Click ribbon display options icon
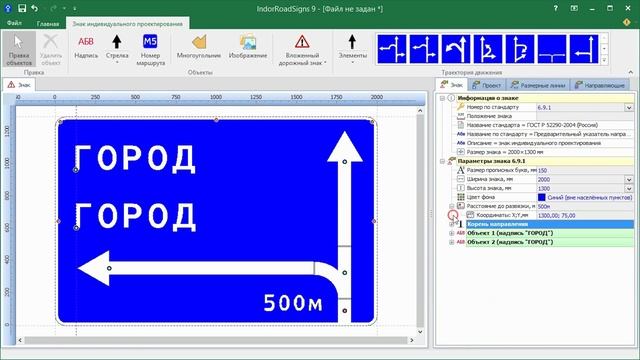 pyautogui.click(x=574, y=8)
